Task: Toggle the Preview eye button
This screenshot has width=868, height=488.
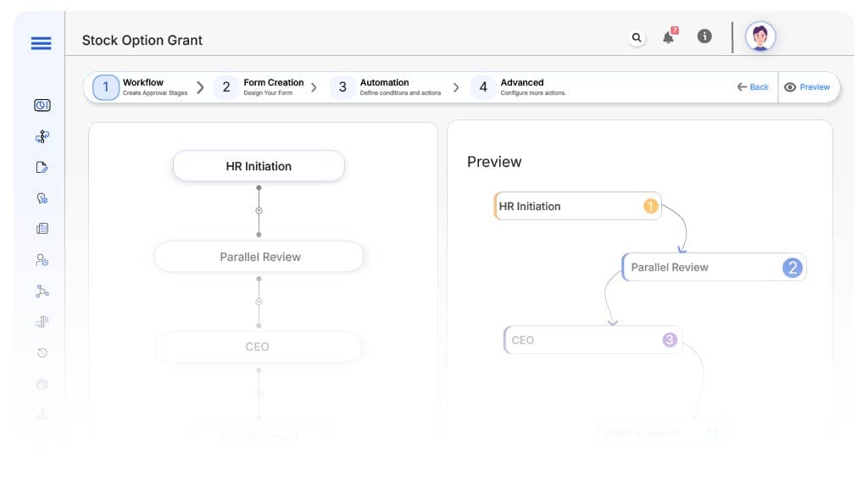Action: pyautogui.click(x=807, y=87)
